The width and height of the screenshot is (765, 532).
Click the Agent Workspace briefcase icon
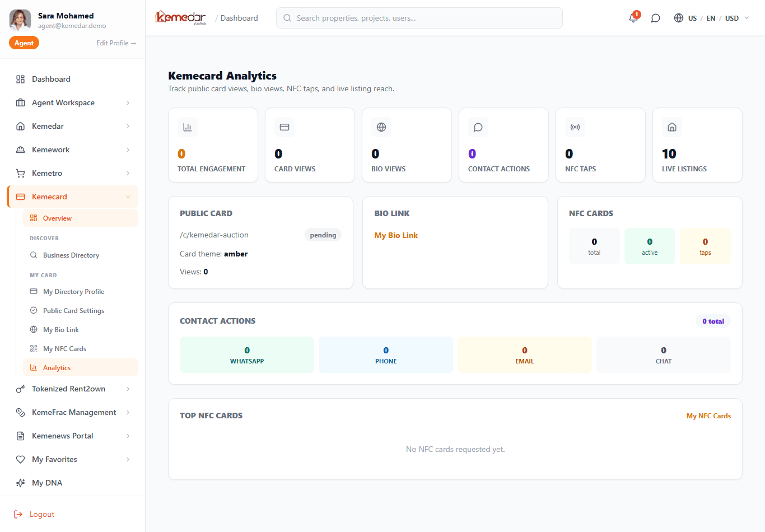coord(21,102)
